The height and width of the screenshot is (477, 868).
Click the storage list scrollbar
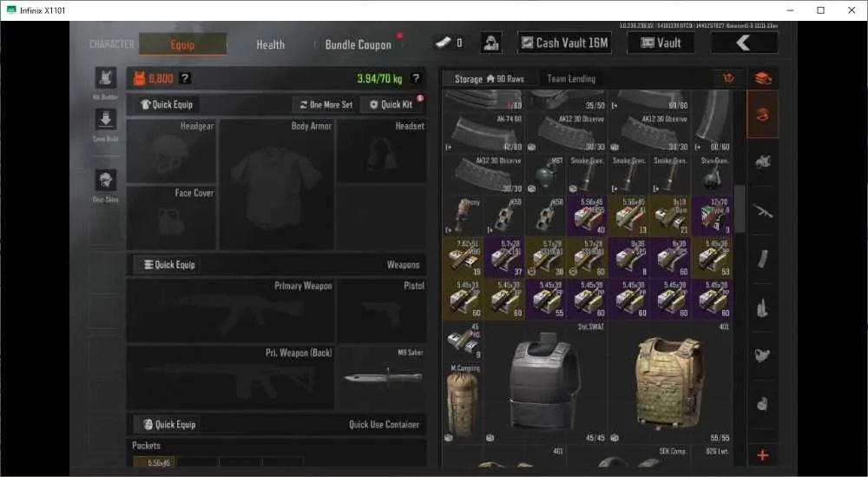[739, 209]
